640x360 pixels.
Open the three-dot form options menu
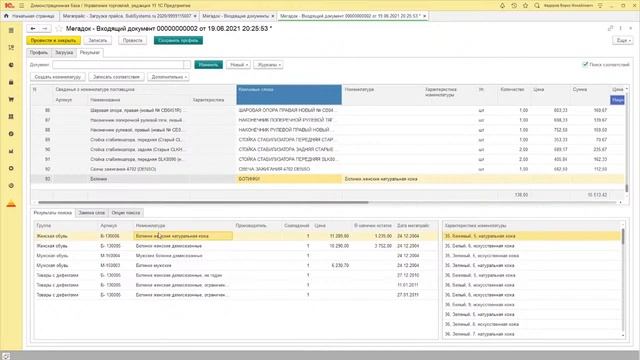620,28
